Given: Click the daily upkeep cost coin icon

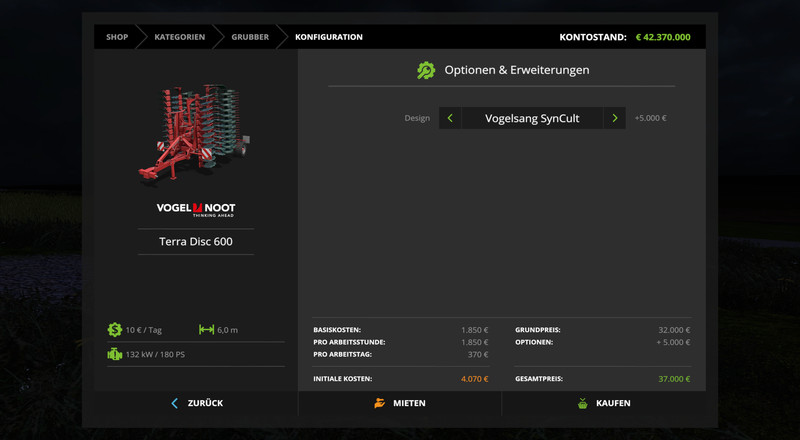Looking at the screenshot, I should pyautogui.click(x=114, y=330).
